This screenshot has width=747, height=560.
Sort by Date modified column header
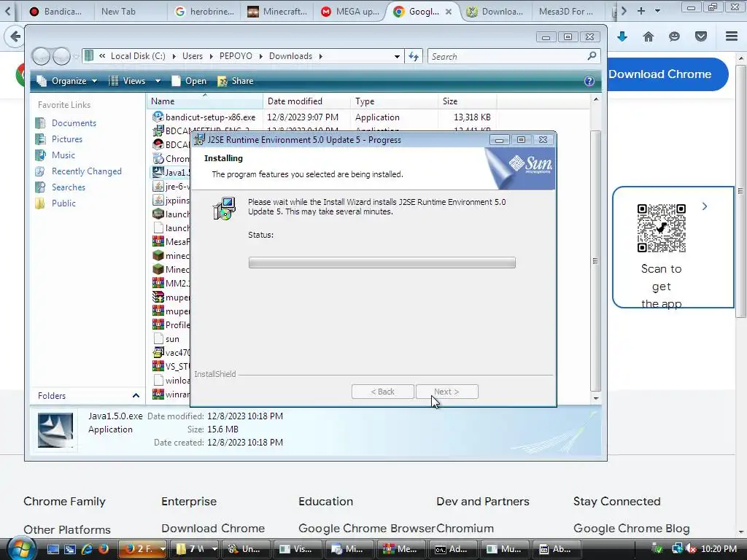click(x=306, y=101)
